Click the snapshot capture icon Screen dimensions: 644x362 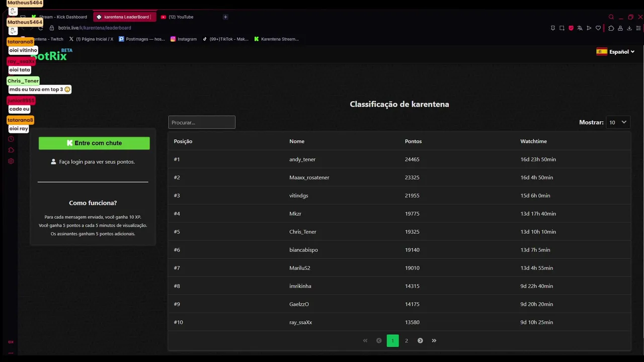(x=561, y=28)
